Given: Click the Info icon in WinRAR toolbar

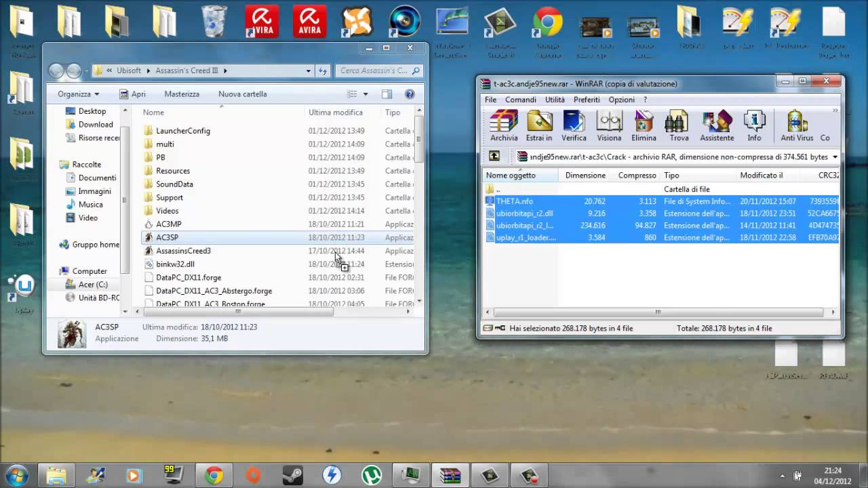Looking at the screenshot, I should coord(754,126).
